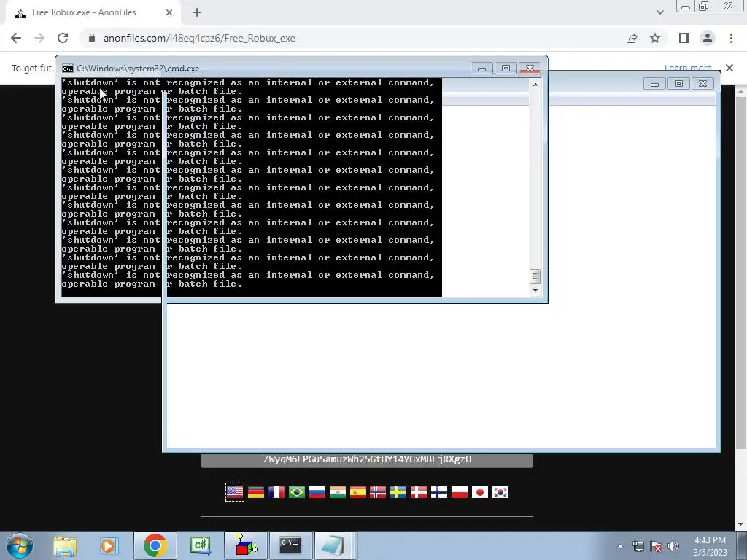Dismiss the Chrome notification bar
Image resolution: width=747 pixels, height=560 pixels.
tap(729, 68)
